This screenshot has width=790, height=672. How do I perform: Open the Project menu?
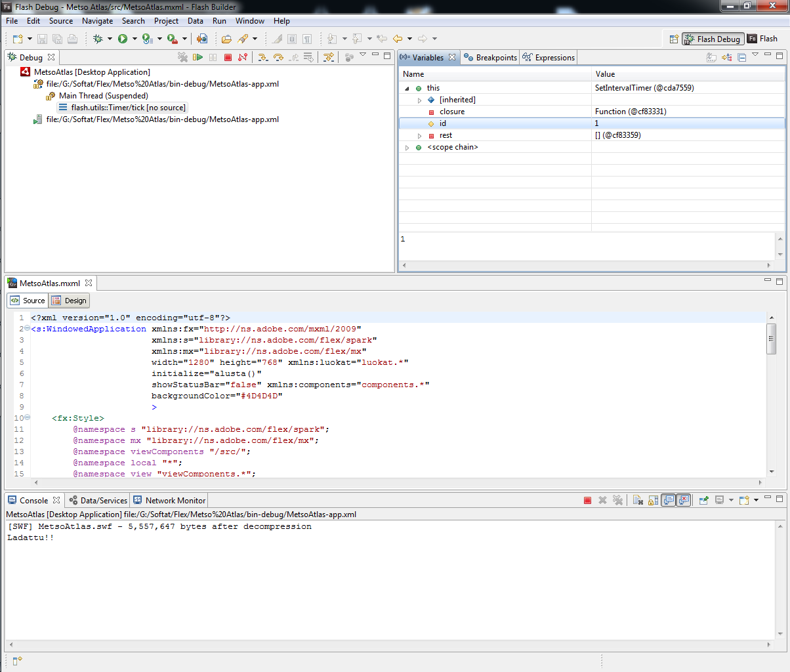tap(166, 21)
